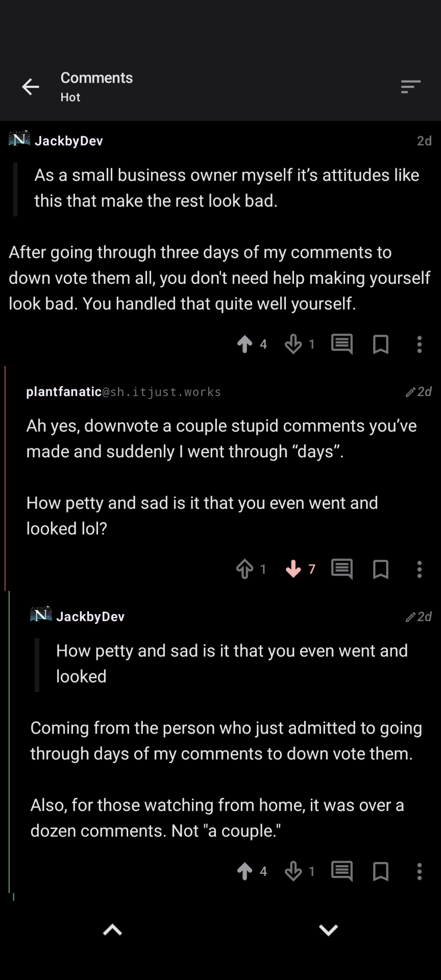Jump to previous comment with up chevron
The image size is (441, 980).
pos(112,930)
